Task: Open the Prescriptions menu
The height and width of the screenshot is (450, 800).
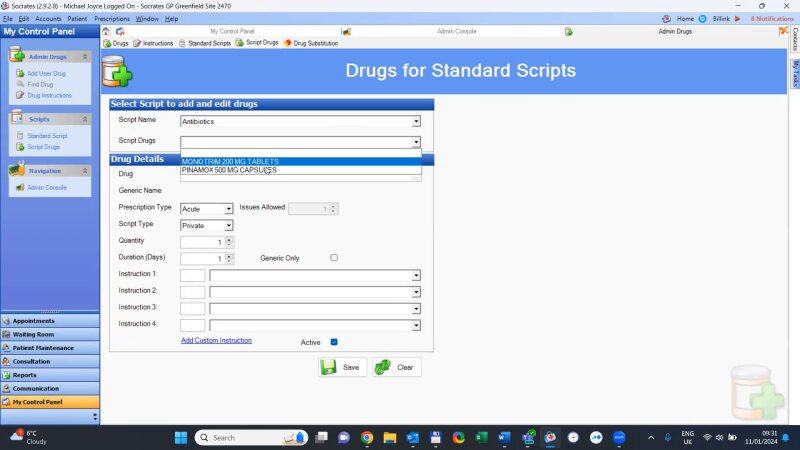Action: tap(111, 19)
